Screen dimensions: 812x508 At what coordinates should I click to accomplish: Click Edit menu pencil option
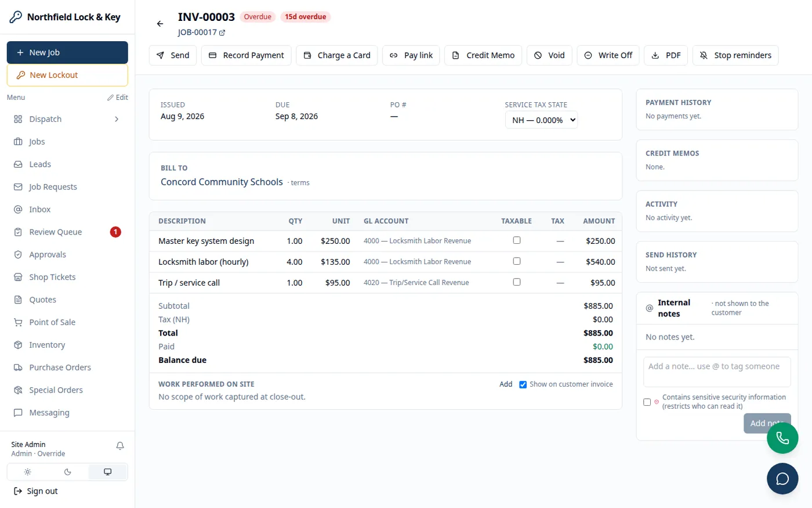[x=118, y=98]
